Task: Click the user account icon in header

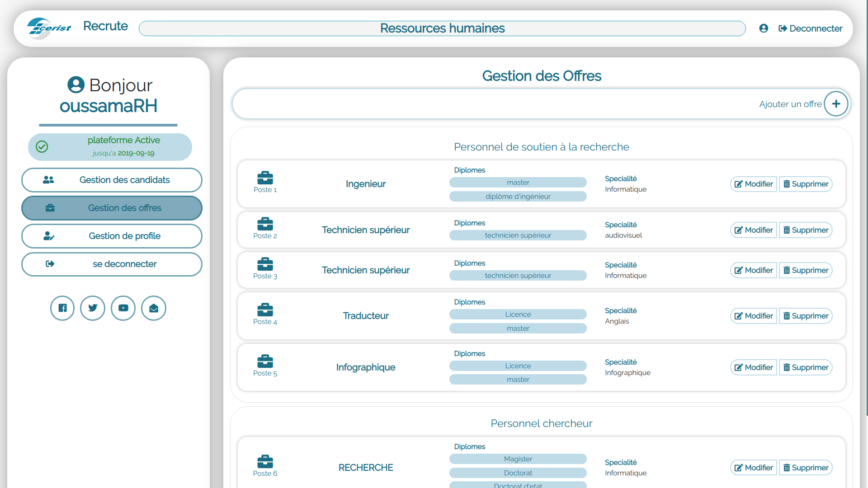Action: 764,28
